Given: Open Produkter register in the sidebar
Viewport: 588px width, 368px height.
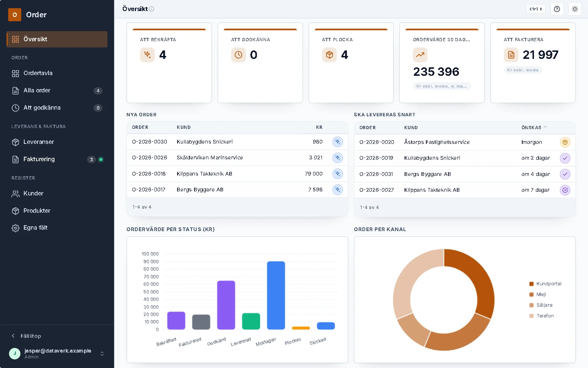Looking at the screenshot, I should click(57, 211).
